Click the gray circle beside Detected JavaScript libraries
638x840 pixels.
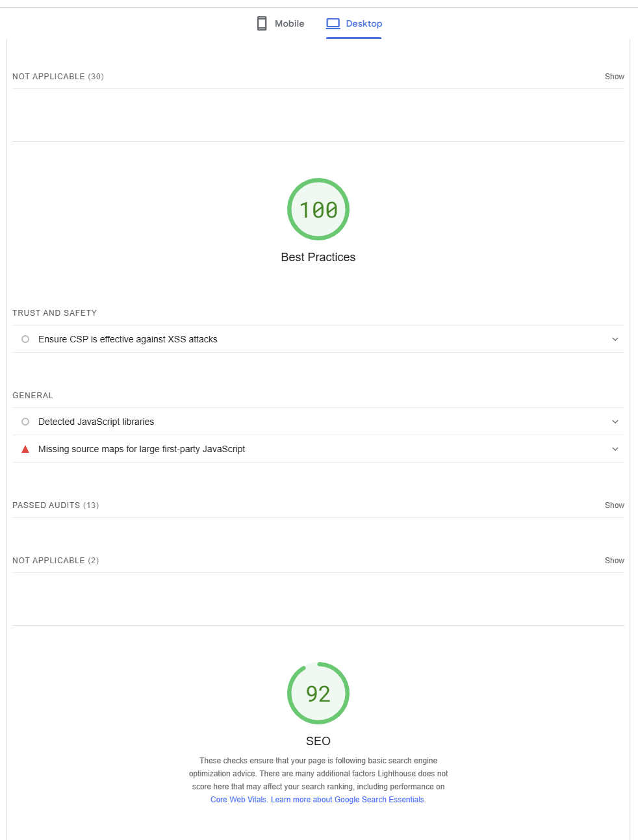(x=25, y=422)
